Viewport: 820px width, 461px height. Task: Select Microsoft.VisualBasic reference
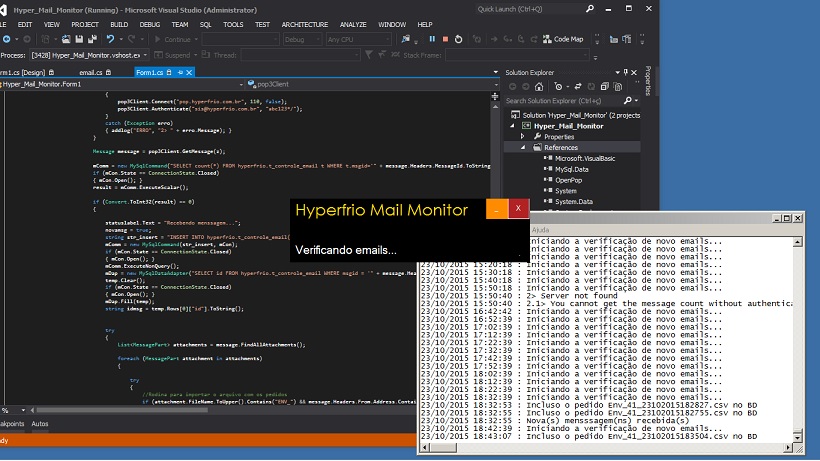pos(585,158)
